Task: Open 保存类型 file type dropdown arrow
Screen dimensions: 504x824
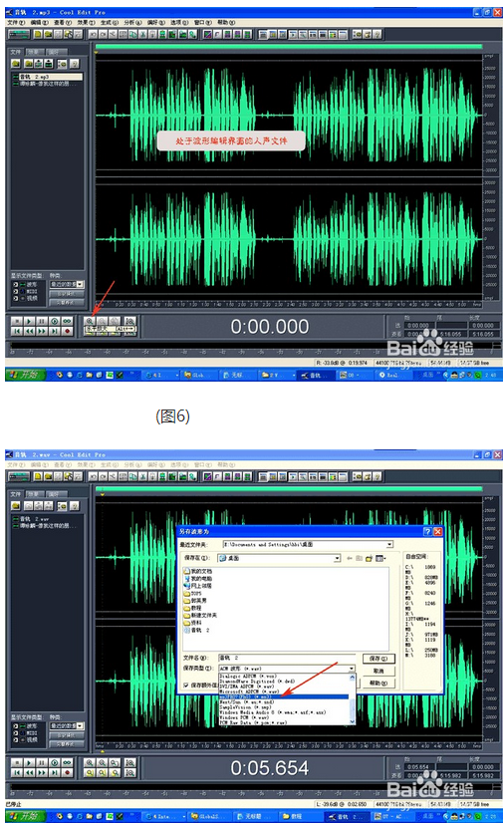Action: point(352,669)
